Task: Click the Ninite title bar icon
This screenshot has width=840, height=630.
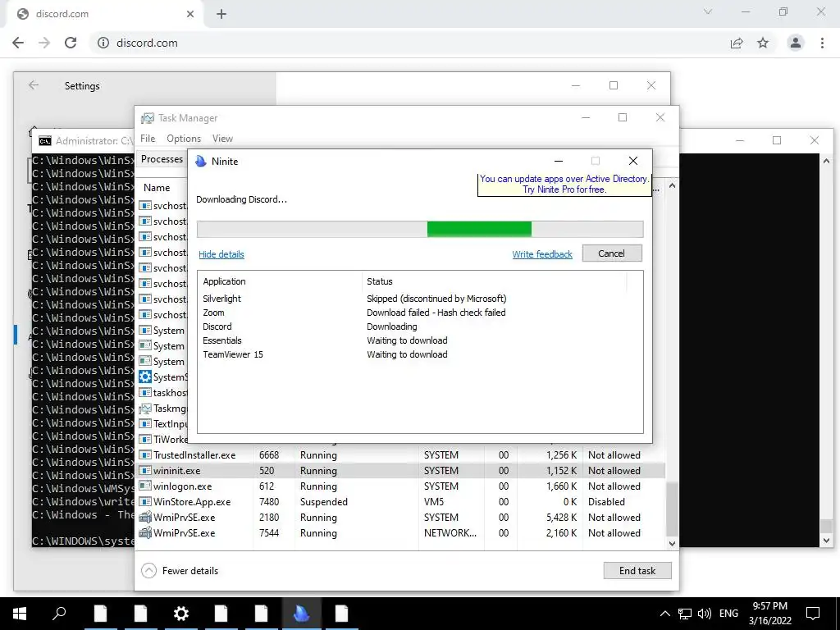Action: tap(201, 162)
